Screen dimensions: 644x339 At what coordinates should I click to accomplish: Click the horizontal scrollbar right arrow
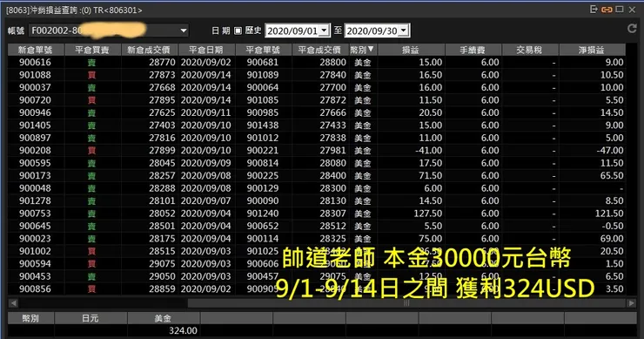[x=631, y=303]
